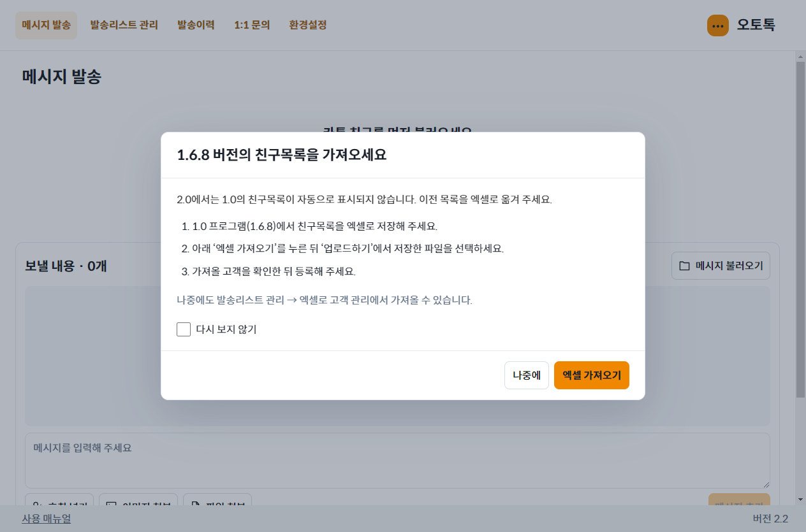Click the 메시지 불러오기 button

point(721,266)
